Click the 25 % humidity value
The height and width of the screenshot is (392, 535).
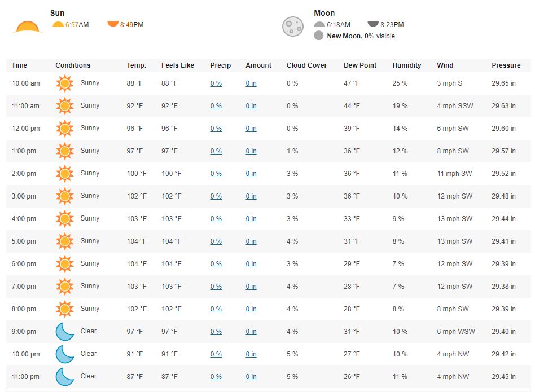coord(400,83)
